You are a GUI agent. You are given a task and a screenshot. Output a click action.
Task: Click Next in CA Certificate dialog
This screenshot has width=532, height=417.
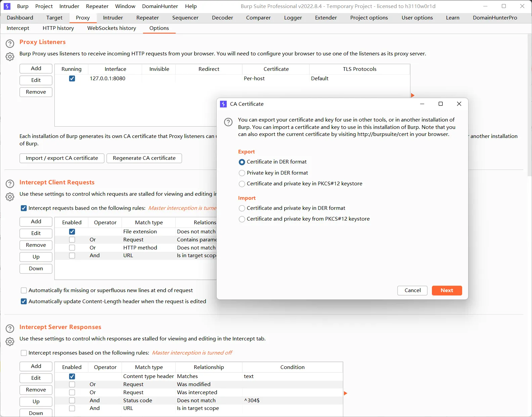(447, 290)
